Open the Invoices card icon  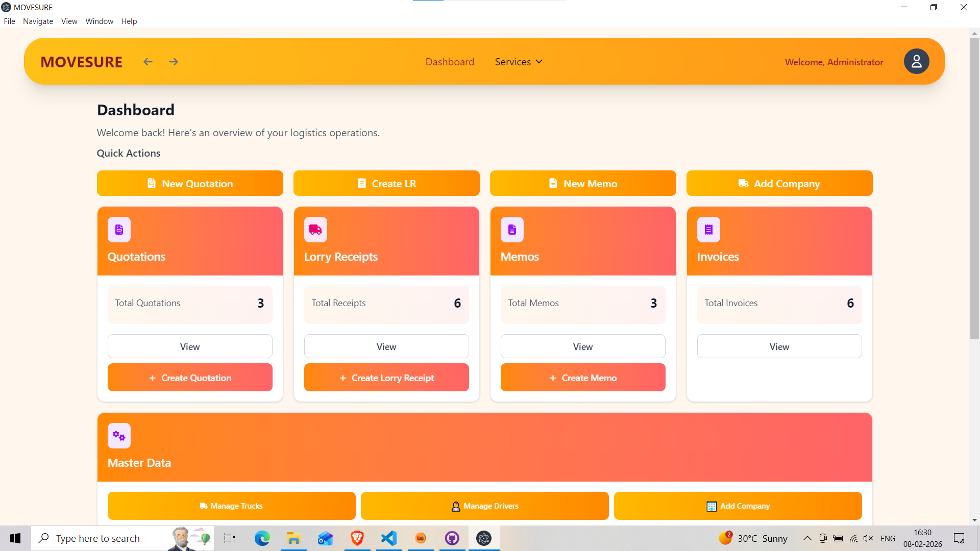tap(708, 230)
